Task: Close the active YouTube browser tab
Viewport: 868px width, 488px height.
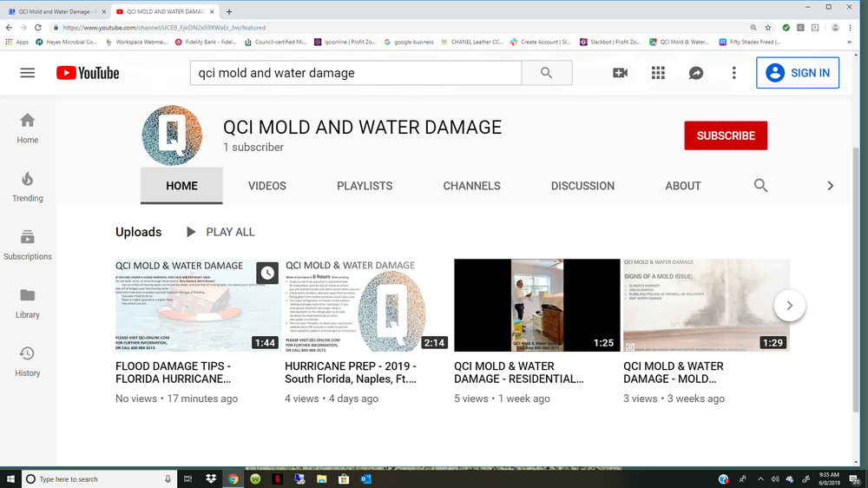Action: click(x=212, y=11)
